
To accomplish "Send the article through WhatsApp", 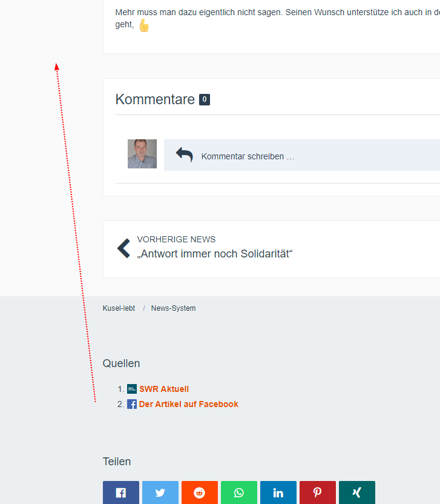I will (x=239, y=492).
